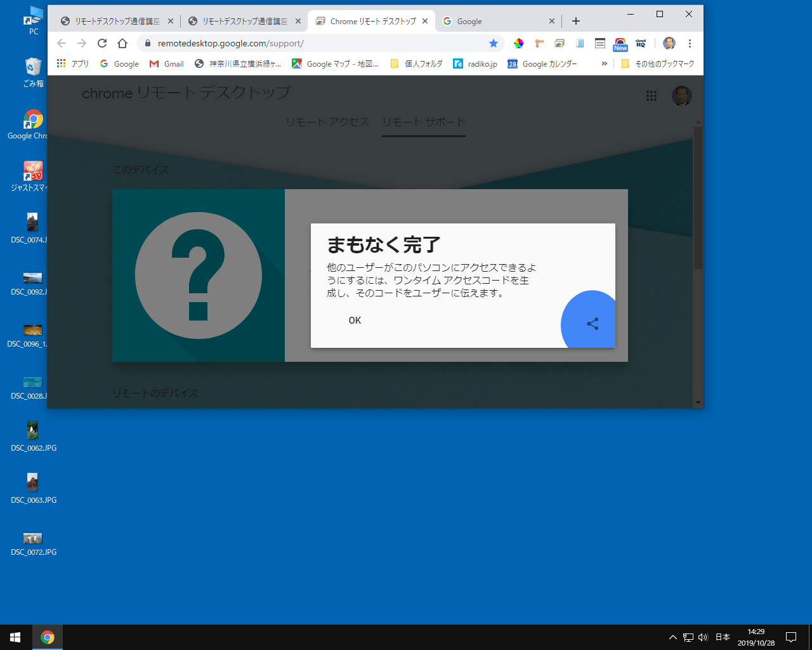The height and width of the screenshot is (650, 812).
Task: Open the アプリ bookmark shortcut
Action: pos(73,63)
